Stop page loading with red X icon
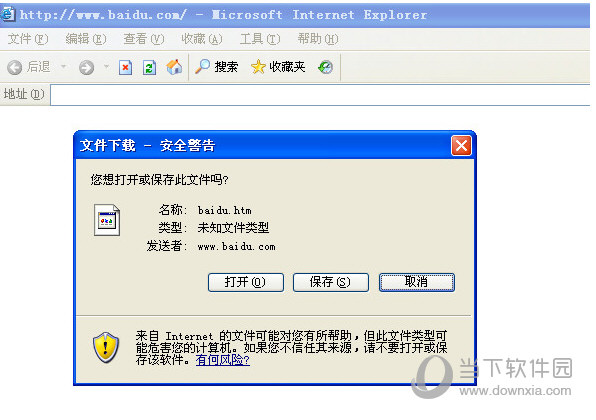Image resolution: width=596 pixels, height=420 pixels. point(125,68)
